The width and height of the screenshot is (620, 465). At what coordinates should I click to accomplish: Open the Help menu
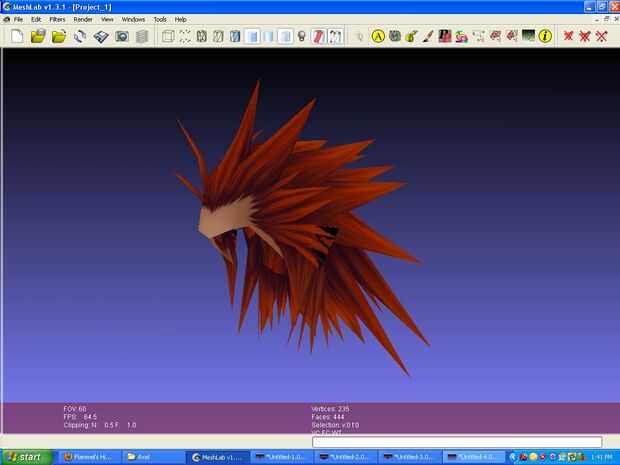tap(181, 19)
